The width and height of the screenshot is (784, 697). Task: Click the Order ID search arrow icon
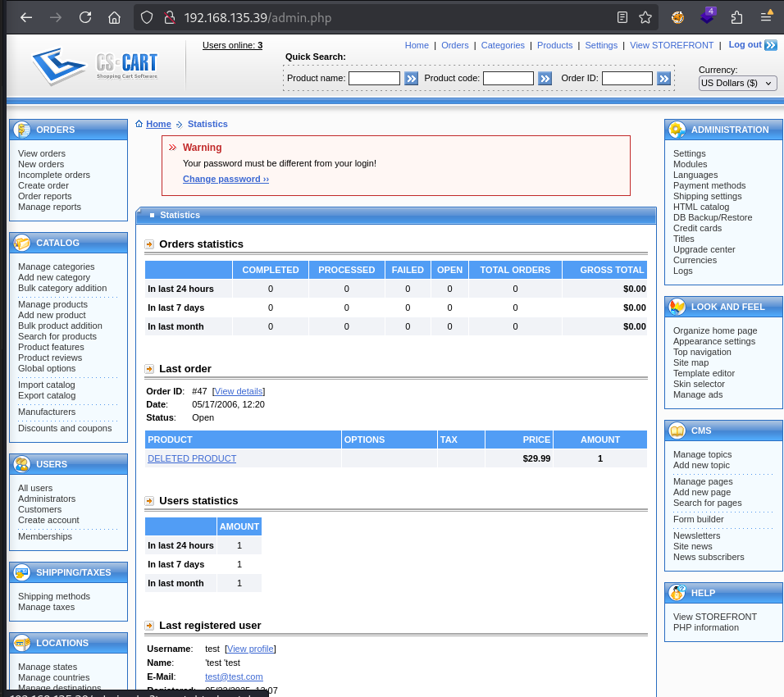(664, 79)
